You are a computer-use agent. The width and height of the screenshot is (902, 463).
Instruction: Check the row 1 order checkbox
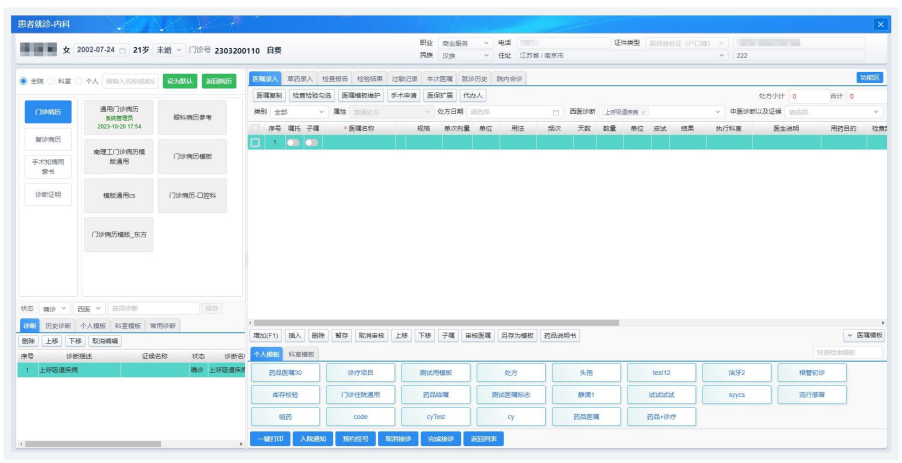[x=255, y=143]
